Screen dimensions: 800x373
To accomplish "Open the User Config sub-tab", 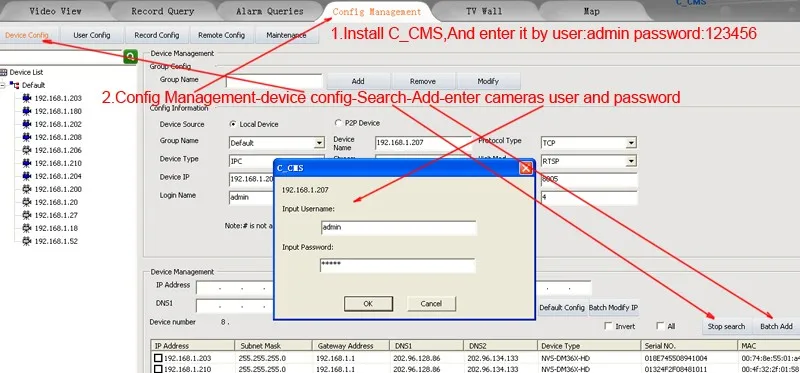I will click(92, 35).
